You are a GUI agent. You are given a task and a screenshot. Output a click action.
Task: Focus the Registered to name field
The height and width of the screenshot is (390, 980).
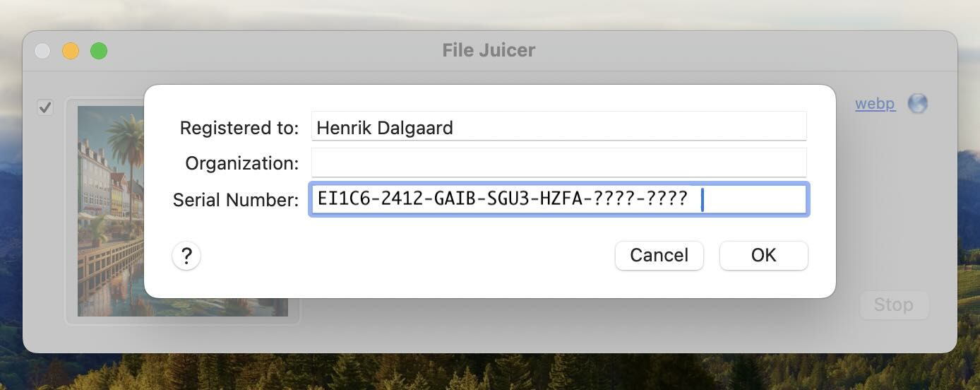click(558, 126)
